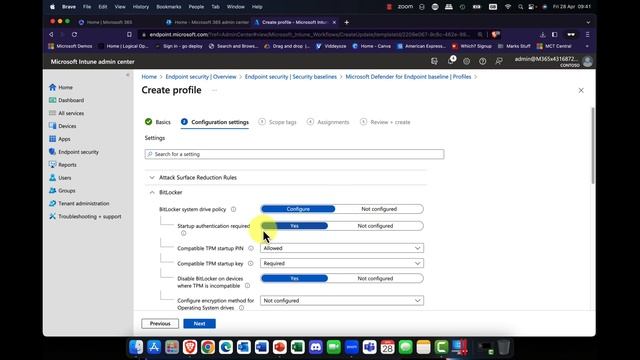Go to Home breadcrumb link
The height and width of the screenshot is (360, 640).
tap(149, 77)
